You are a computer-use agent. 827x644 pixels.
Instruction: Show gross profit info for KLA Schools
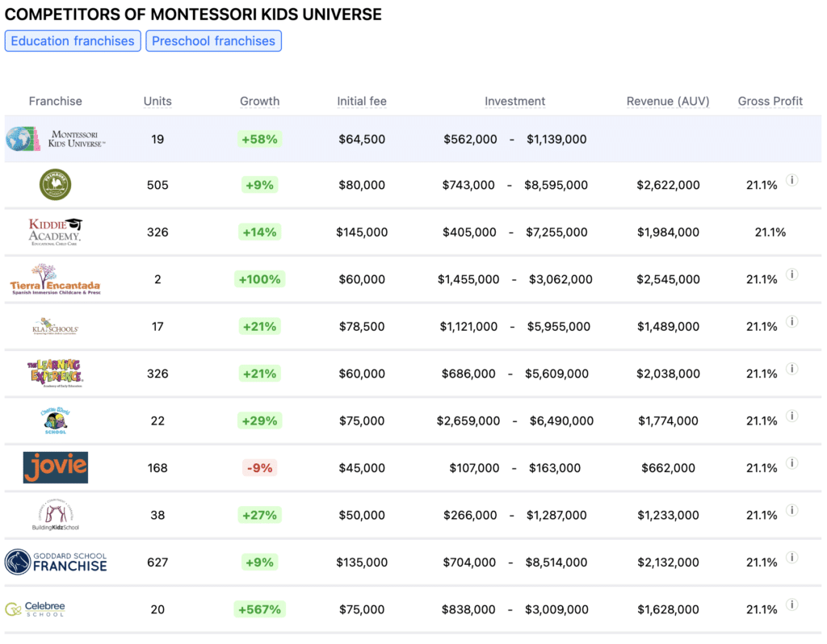pyautogui.click(x=791, y=321)
